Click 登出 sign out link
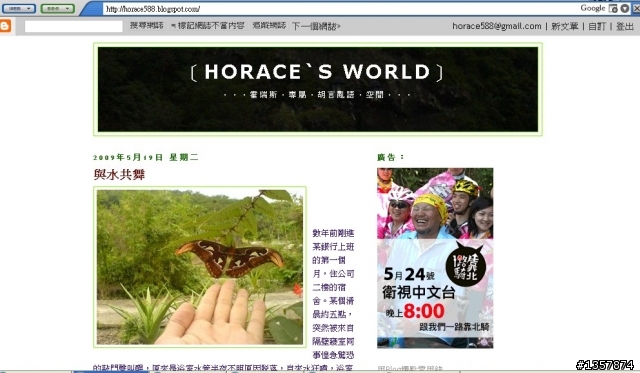The width and height of the screenshot is (640, 373). (624, 26)
